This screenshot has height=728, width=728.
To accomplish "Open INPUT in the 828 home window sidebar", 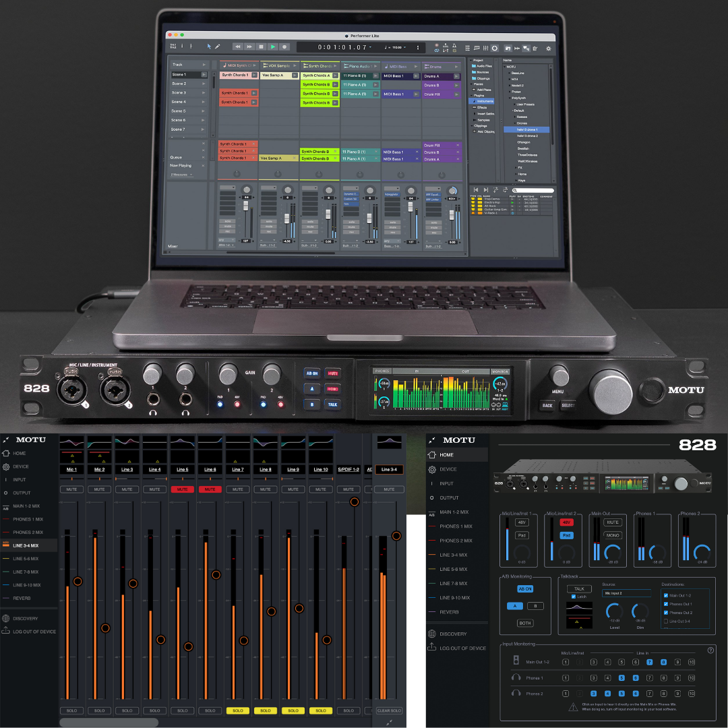I will tap(446, 483).
